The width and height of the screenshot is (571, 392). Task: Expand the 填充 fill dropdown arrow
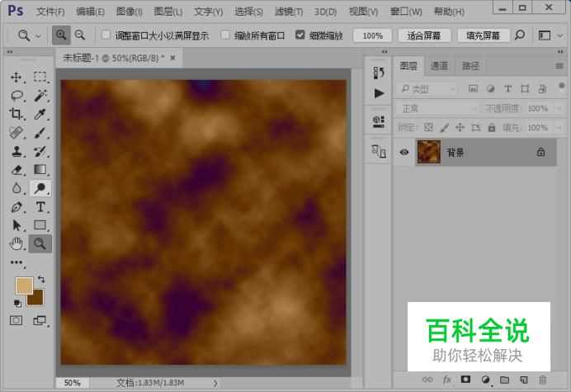pyautogui.click(x=559, y=128)
